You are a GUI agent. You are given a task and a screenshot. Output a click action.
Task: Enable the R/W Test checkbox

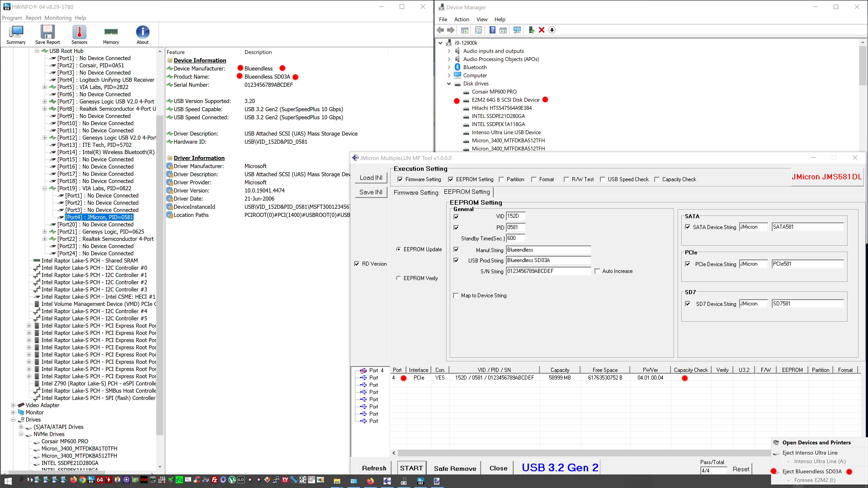click(x=566, y=180)
